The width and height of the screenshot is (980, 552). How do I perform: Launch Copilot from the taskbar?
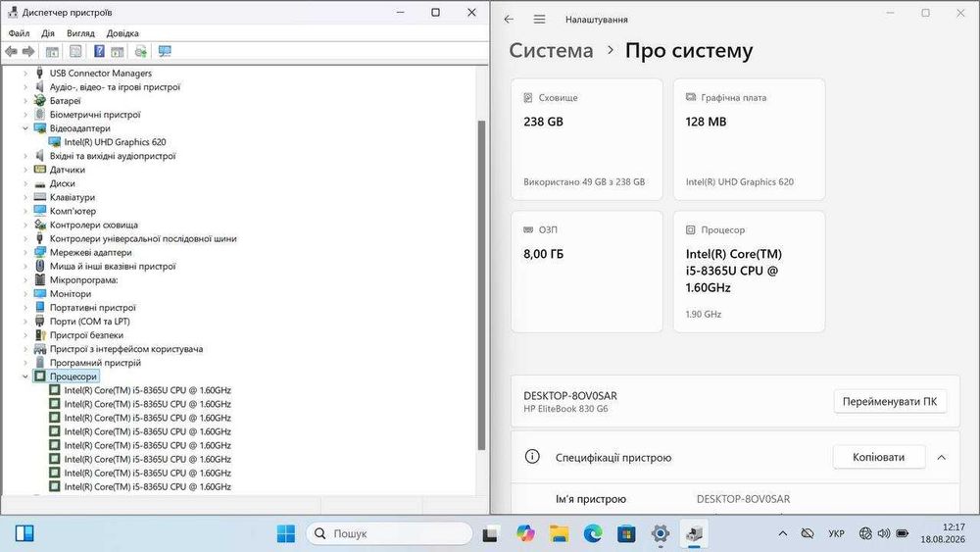point(525,533)
